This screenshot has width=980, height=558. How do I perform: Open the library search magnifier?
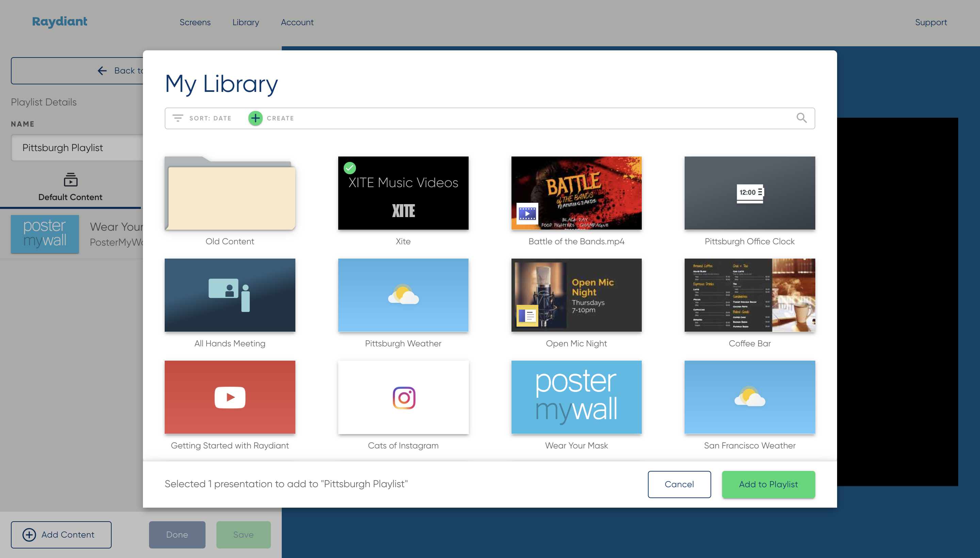[801, 118]
